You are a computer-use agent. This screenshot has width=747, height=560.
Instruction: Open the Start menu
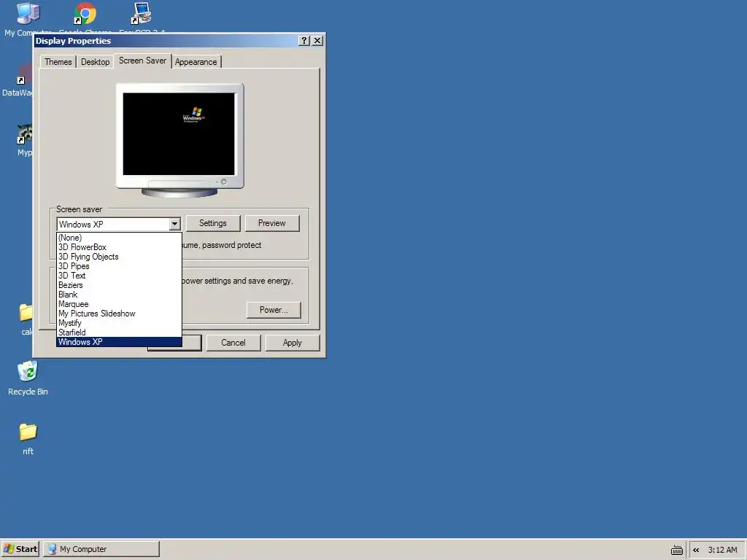tap(20, 549)
